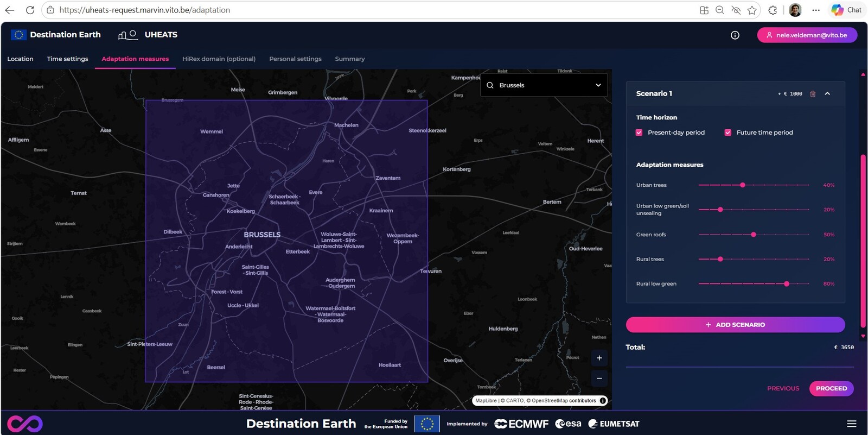Click Green roofs slider handle
The image size is (868, 435).
754,235
